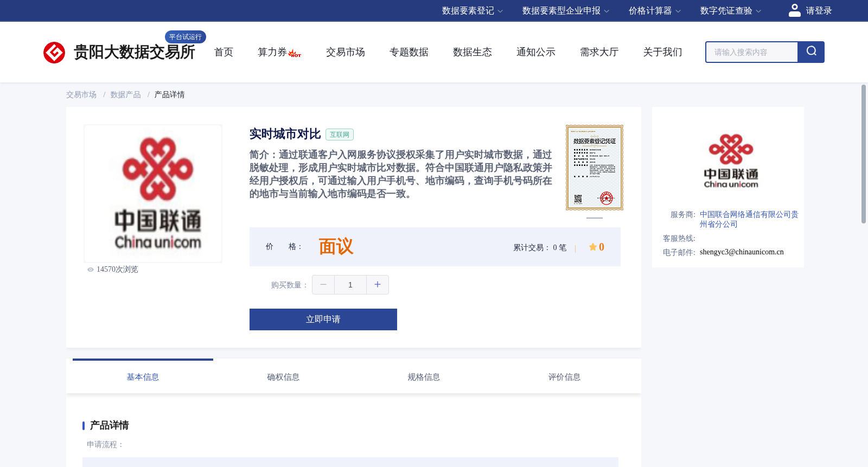Click 交易市场 breadcrumb link
Image resolution: width=868 pixels, height=467 pixels.
point(81,95)
